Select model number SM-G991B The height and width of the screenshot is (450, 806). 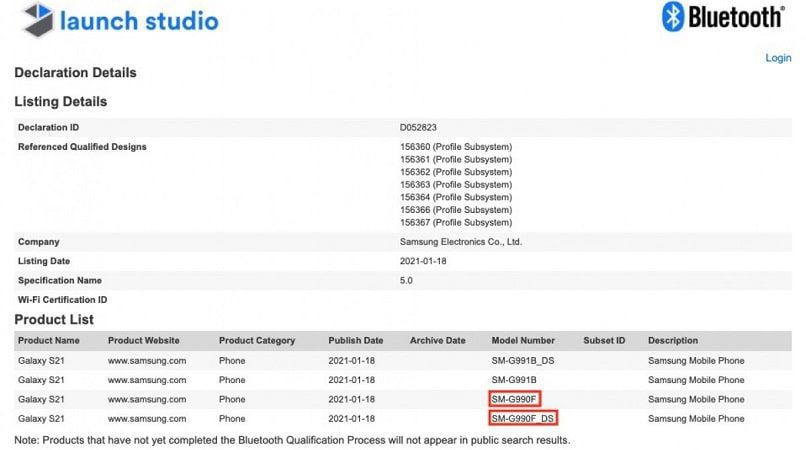click(x=514, y=380)
